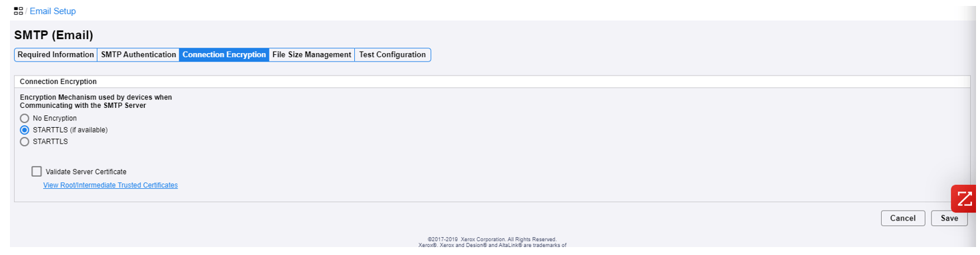Screen dimensions: 980x255
Task: Select the No Encryption radio button
Action: click(x=25, y=119)
